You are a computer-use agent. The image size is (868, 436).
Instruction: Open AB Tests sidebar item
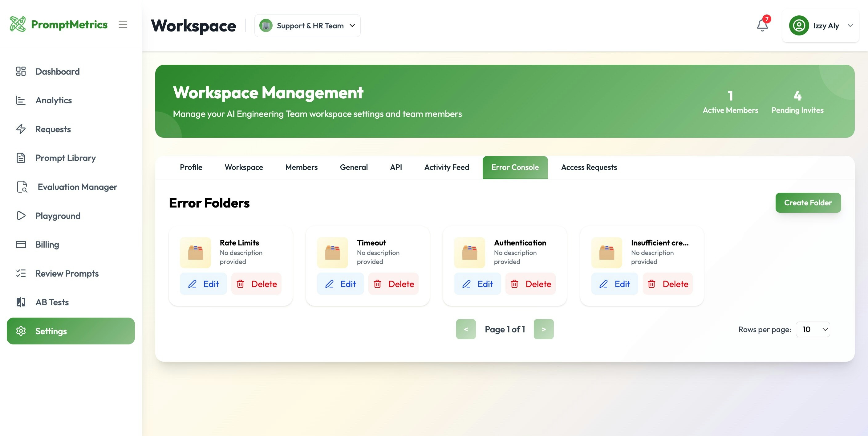[x=52, y=302]
